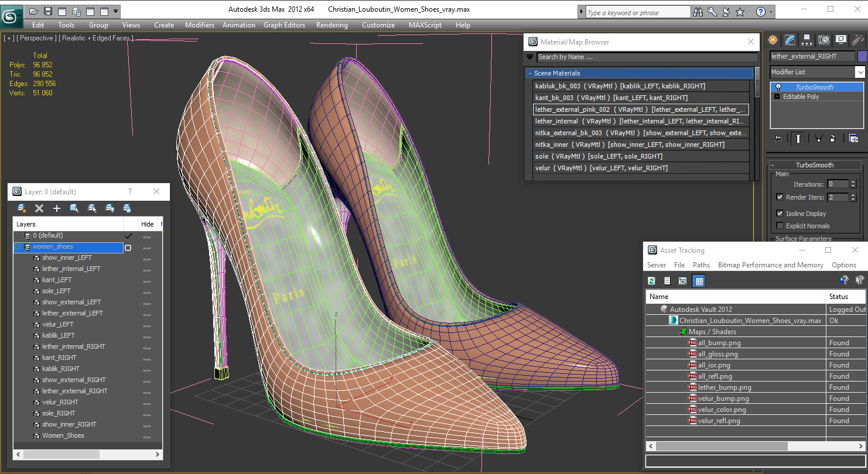
Task: Click Select Highlighted Objects and Layers icon
Action: point(74,208)
